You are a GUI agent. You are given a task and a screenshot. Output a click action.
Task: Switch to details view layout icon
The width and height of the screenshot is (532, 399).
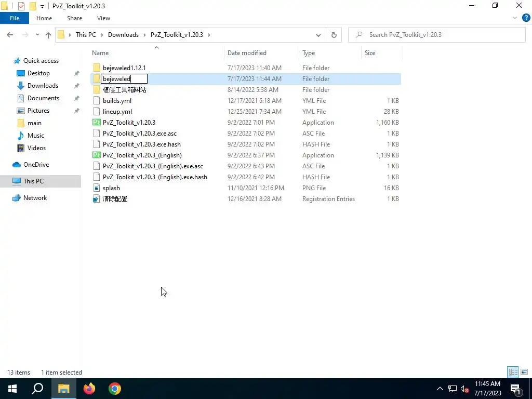[x=513, y=372]
